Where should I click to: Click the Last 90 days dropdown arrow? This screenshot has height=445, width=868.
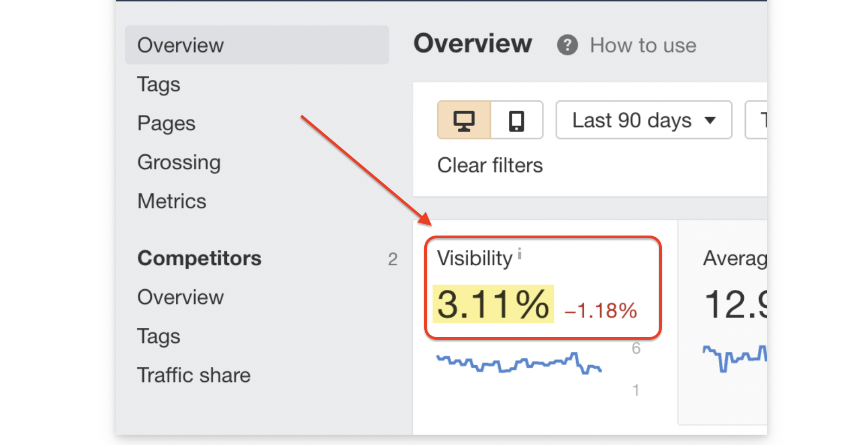710,120
